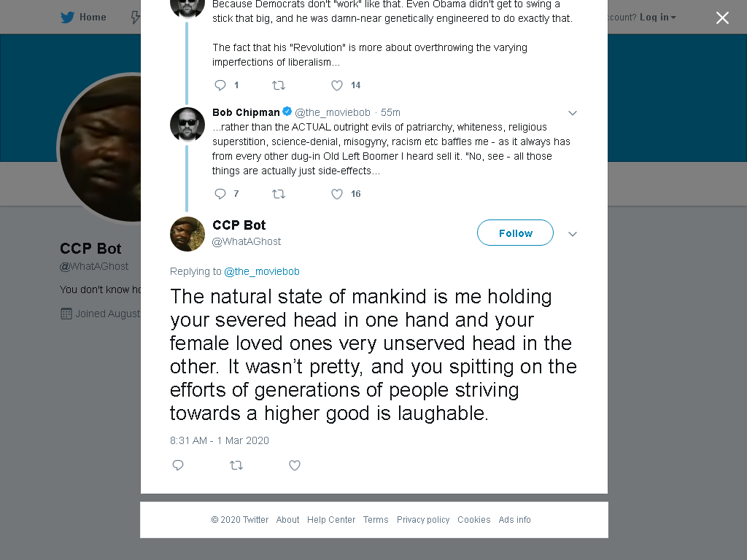This screenshot has width=747, height=560.
Task: Open more options chevron beside Follow button
Action: [573, 234]
